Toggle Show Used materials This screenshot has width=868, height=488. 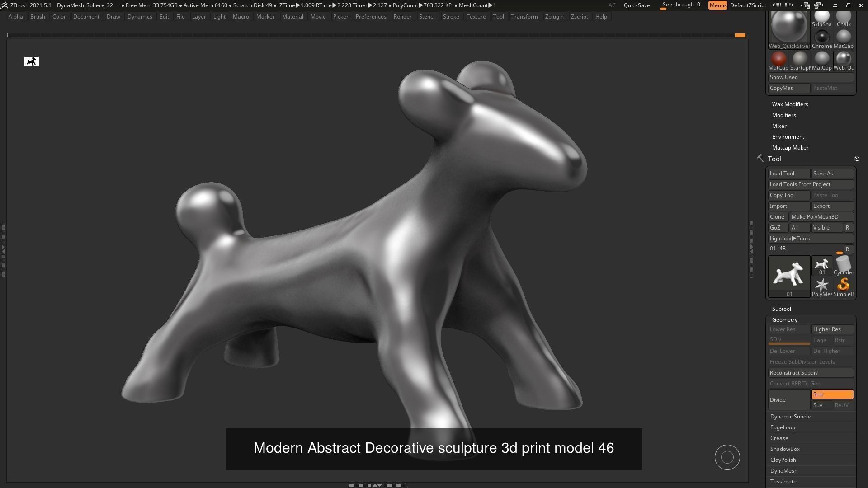[811, 77]
